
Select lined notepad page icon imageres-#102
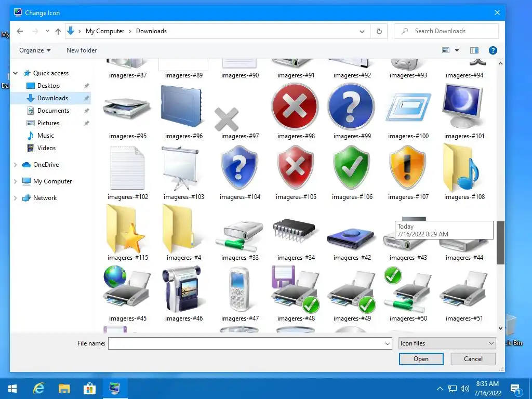click(x=127, y=168)
